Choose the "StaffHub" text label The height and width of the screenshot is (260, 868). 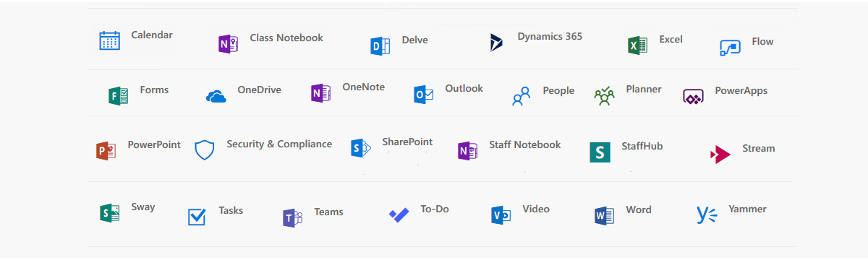pos(642,146)
